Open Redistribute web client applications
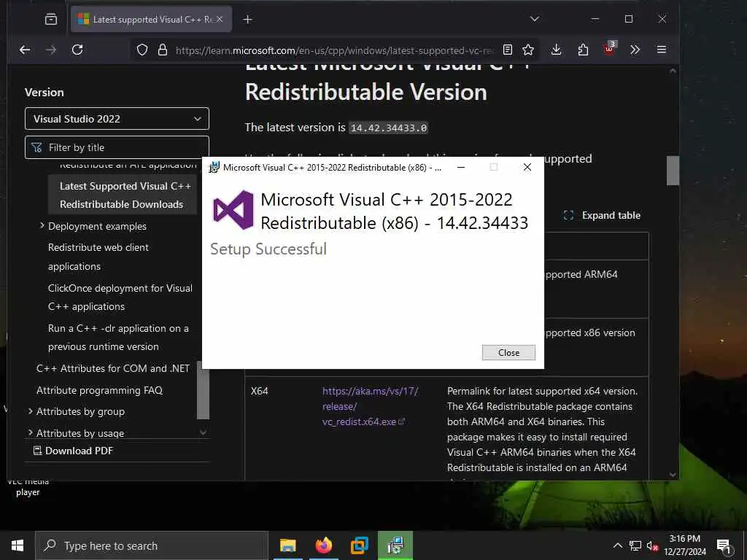 (x=98, y=257)
